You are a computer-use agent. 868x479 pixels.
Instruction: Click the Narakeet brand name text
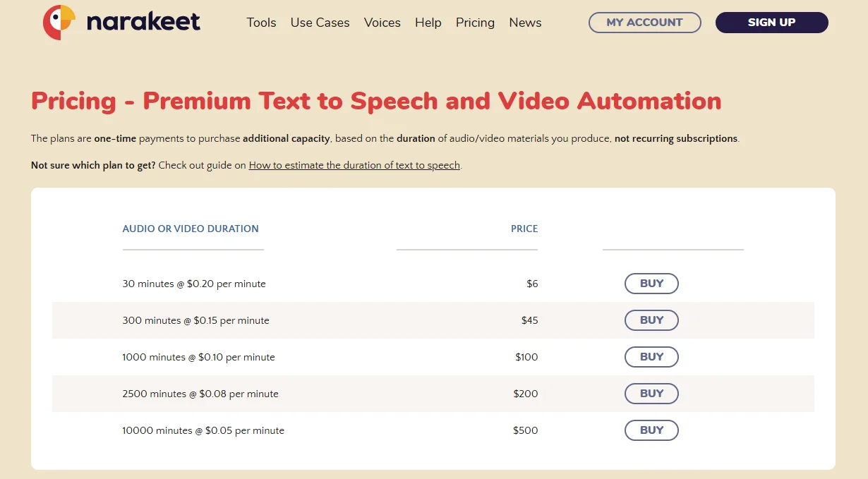143,23
